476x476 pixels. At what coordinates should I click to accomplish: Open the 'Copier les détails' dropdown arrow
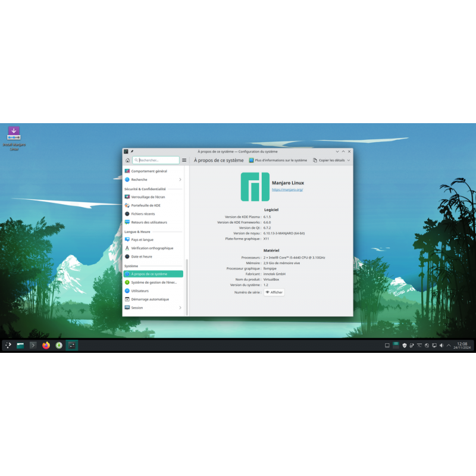click(x=350, y=161)
